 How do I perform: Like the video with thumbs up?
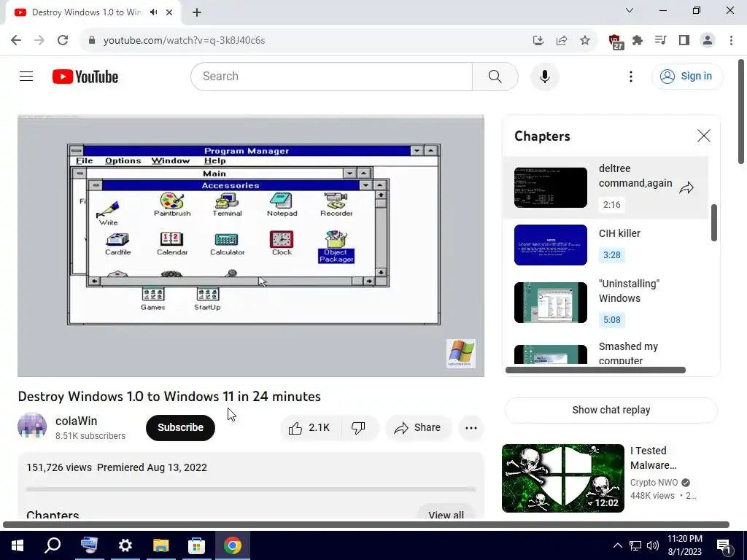point(309,427)
